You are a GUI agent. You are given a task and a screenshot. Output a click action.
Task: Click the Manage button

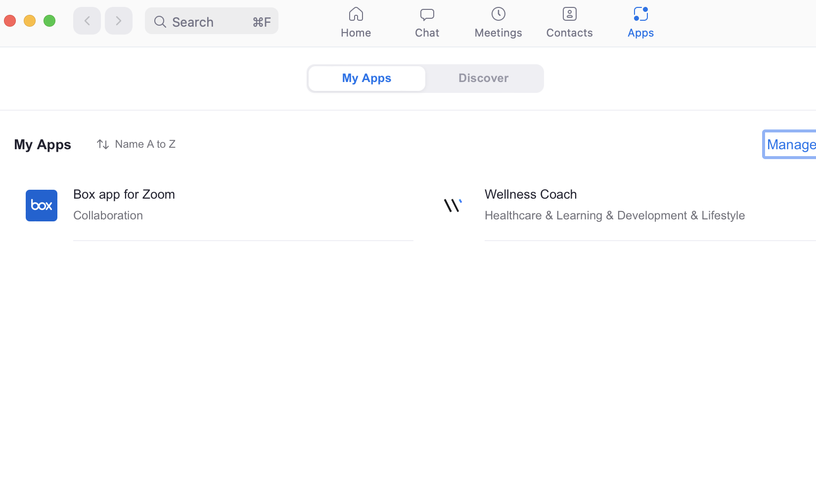790,144
